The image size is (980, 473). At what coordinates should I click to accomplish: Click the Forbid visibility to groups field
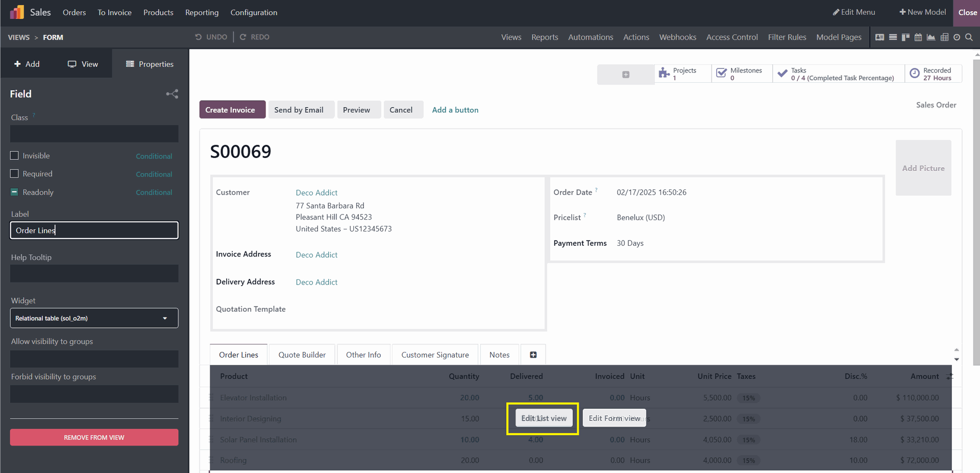[94, 394]
